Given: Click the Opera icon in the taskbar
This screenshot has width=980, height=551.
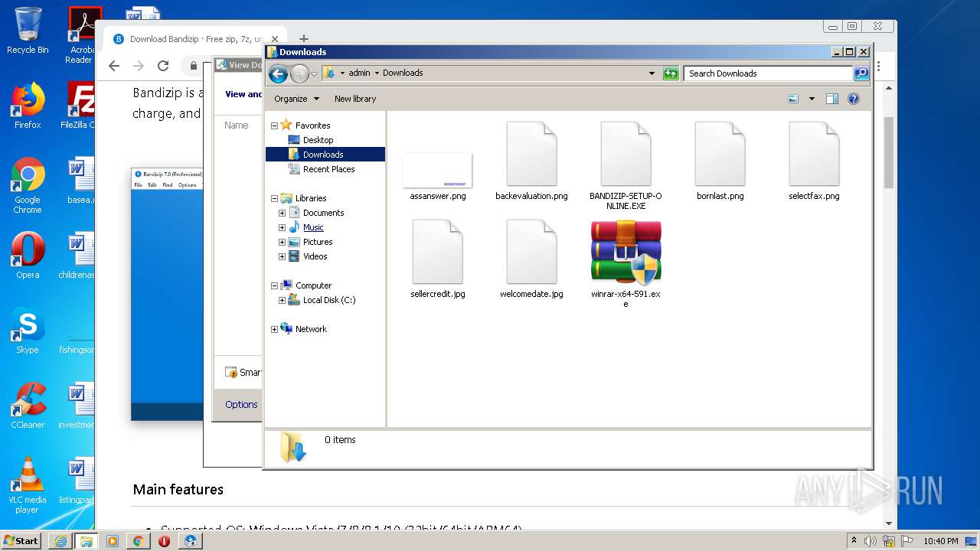Looking at the screenshot, I should coord(164,540).
